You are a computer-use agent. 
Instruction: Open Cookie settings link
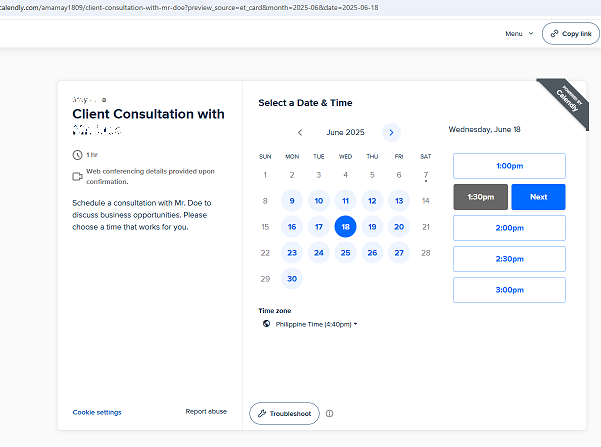(97, 412)
